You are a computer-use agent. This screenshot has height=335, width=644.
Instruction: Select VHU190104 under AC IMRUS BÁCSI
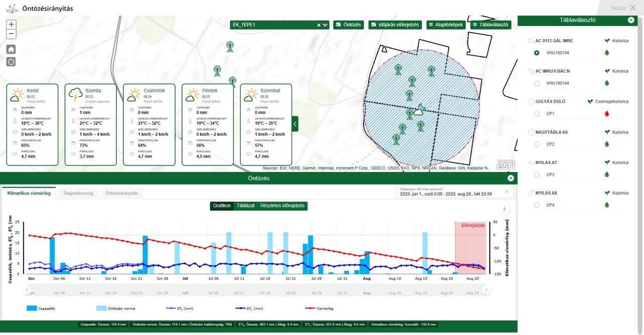click(537, 83)
